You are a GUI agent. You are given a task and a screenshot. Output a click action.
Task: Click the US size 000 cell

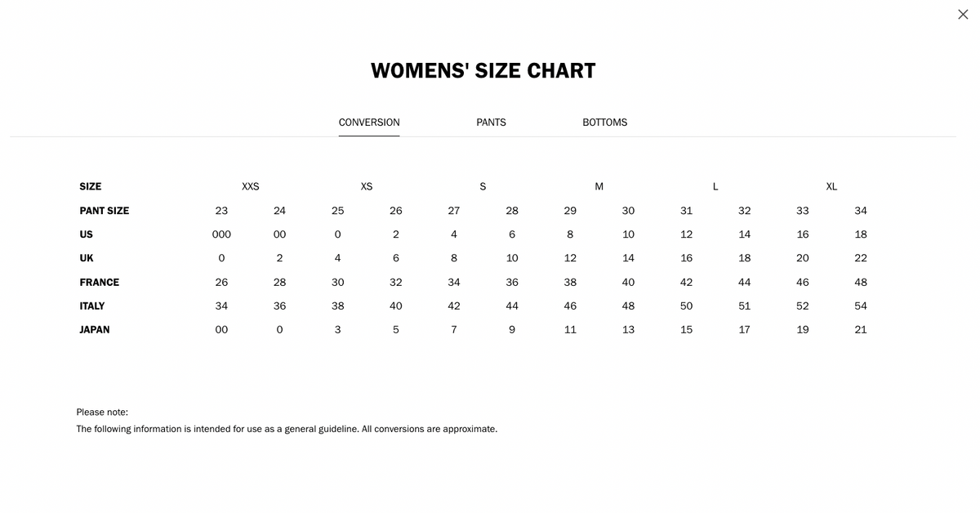coord(221,234)
